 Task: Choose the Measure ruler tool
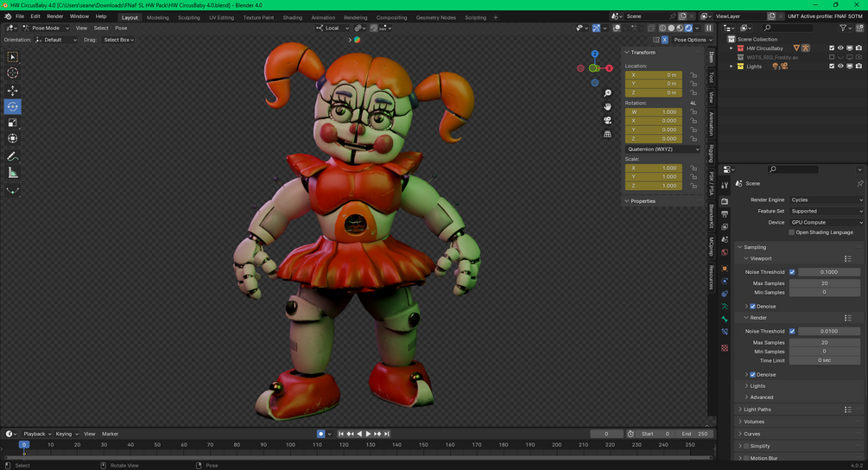tap(12, 174)
